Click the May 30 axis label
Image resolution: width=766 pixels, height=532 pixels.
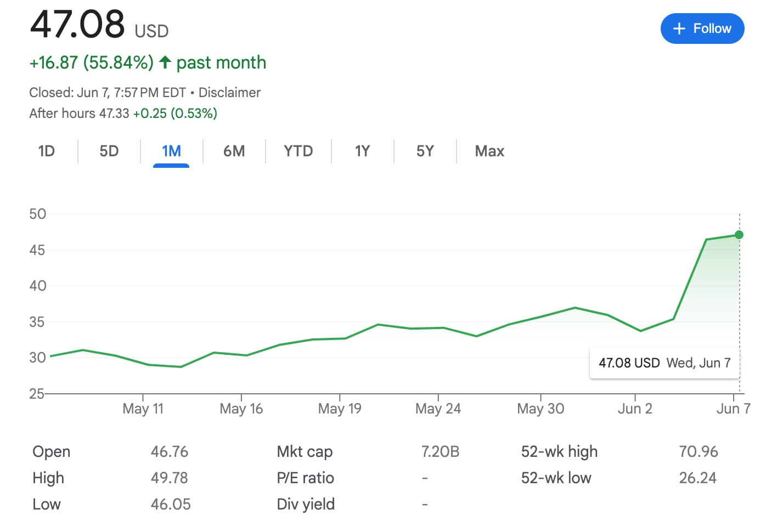click(x=540, y=409)
